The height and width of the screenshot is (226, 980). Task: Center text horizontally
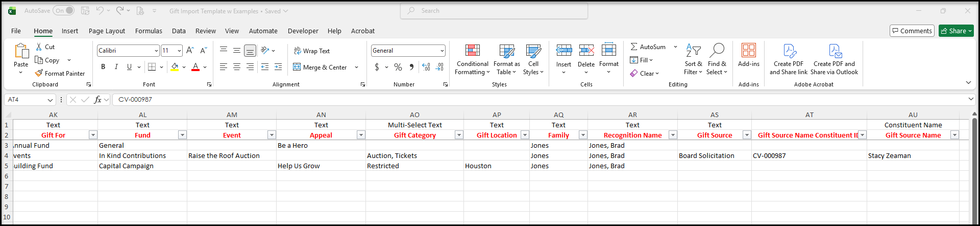pos(237,67)
